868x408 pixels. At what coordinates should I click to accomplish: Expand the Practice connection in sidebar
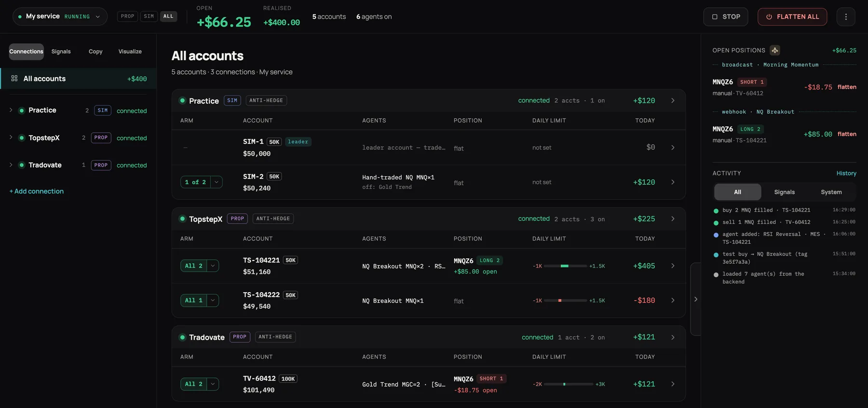tap(11, 110)
